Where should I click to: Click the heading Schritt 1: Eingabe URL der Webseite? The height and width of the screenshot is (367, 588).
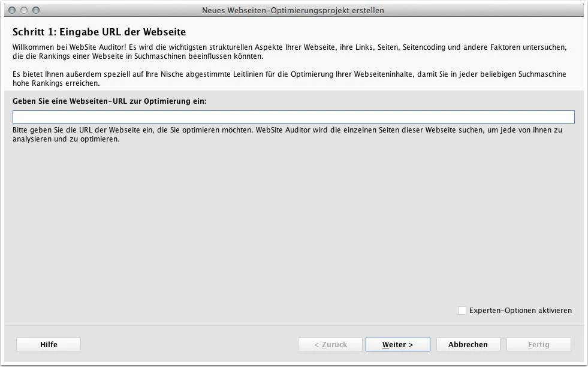(99, 32)
